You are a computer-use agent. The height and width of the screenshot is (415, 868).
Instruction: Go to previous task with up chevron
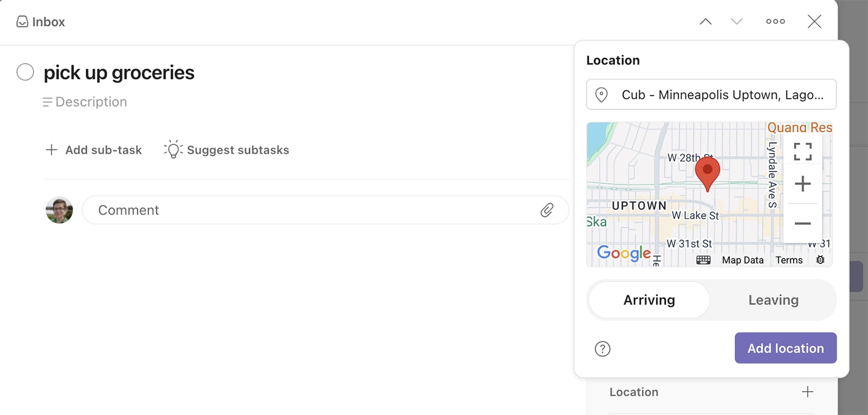pyautogui.click(x=705, y=22)
